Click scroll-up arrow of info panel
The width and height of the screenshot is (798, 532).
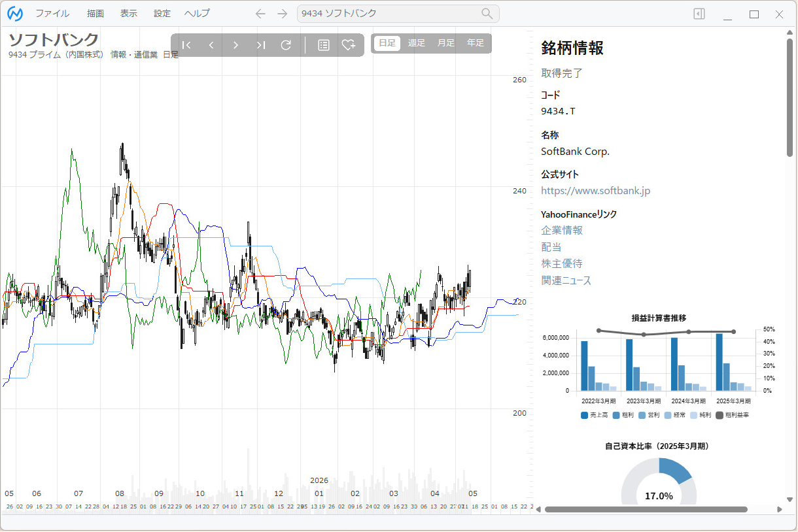[789, 33]
